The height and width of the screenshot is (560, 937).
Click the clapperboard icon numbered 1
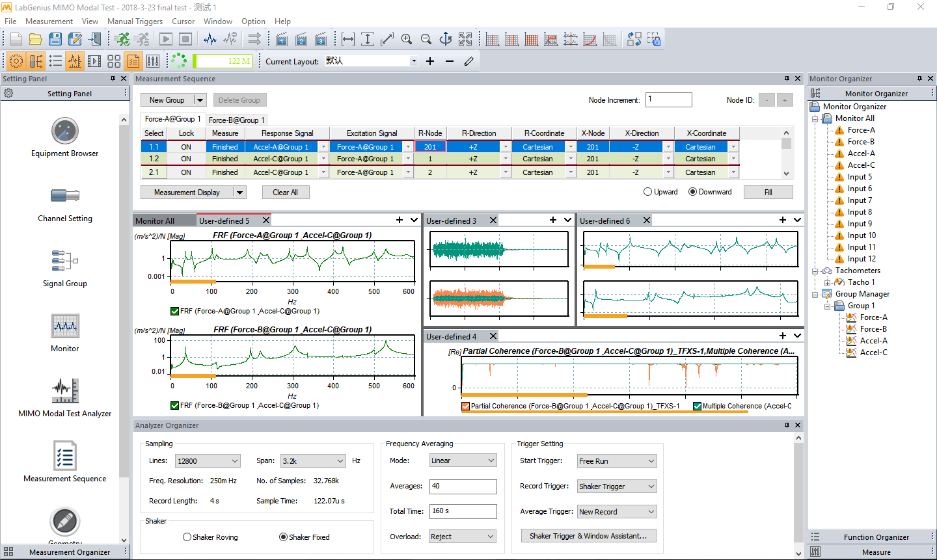(282, 39)
